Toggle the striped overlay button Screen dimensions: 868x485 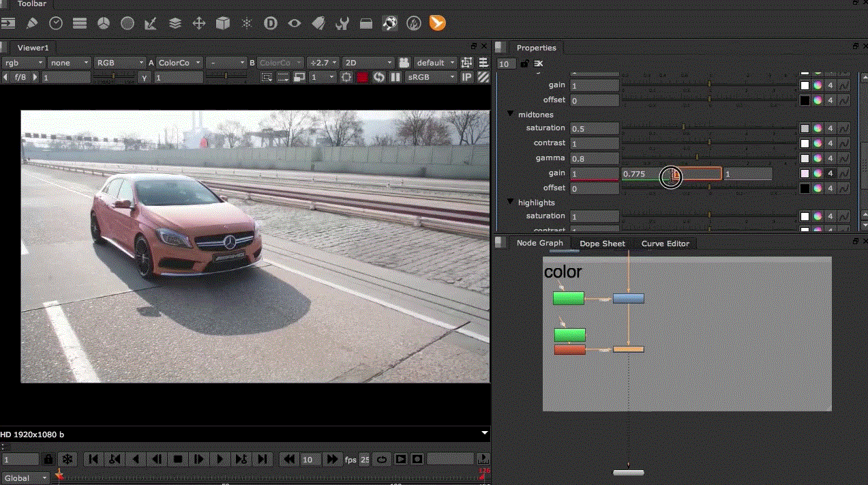[x=483, y=77]
